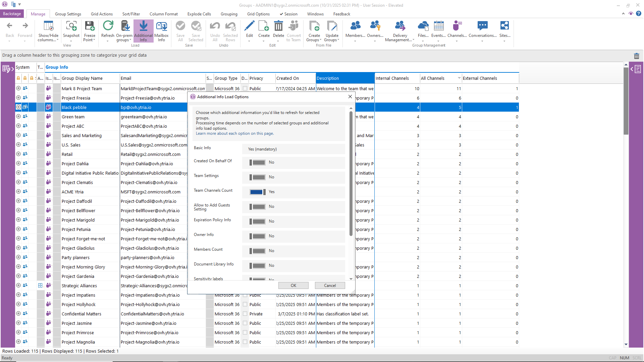Follow the Learn more about each option link

pyautogui.click(x=234, y=134)
